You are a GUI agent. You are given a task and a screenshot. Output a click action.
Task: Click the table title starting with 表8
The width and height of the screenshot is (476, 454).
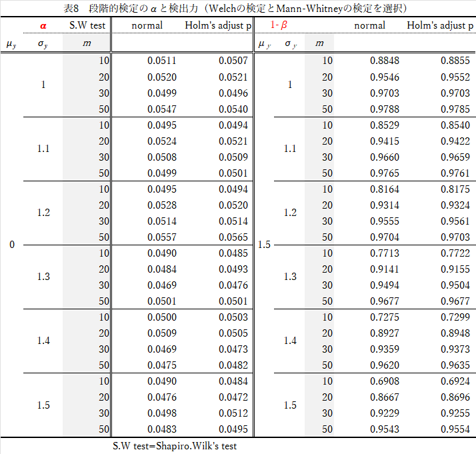point(235,8)
